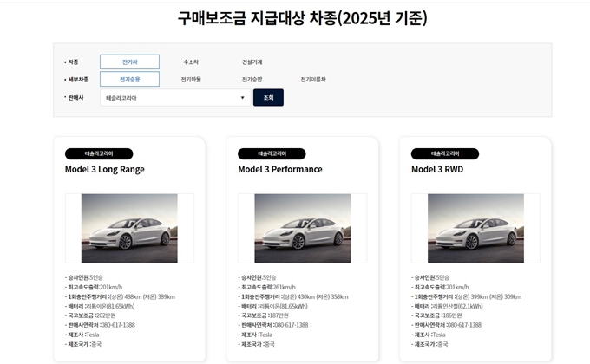Click the Model 3 Long Range car image
Viewport: 590px width, 364px height.
(x=129, y=228)
